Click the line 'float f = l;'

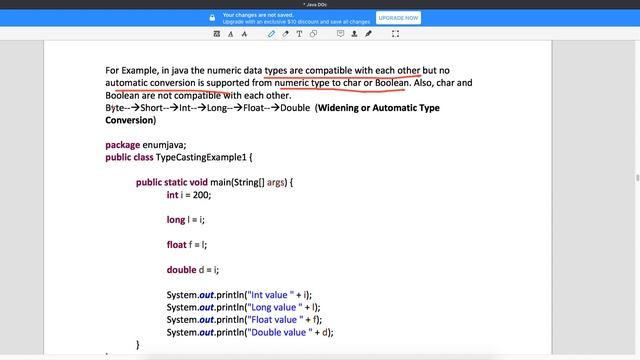[187, 245]
